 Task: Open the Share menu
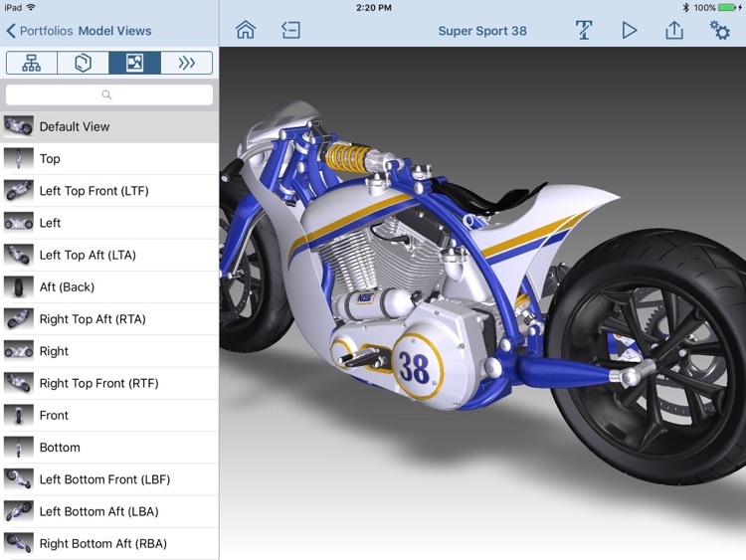pyautogui.click(x=673, y=30)
